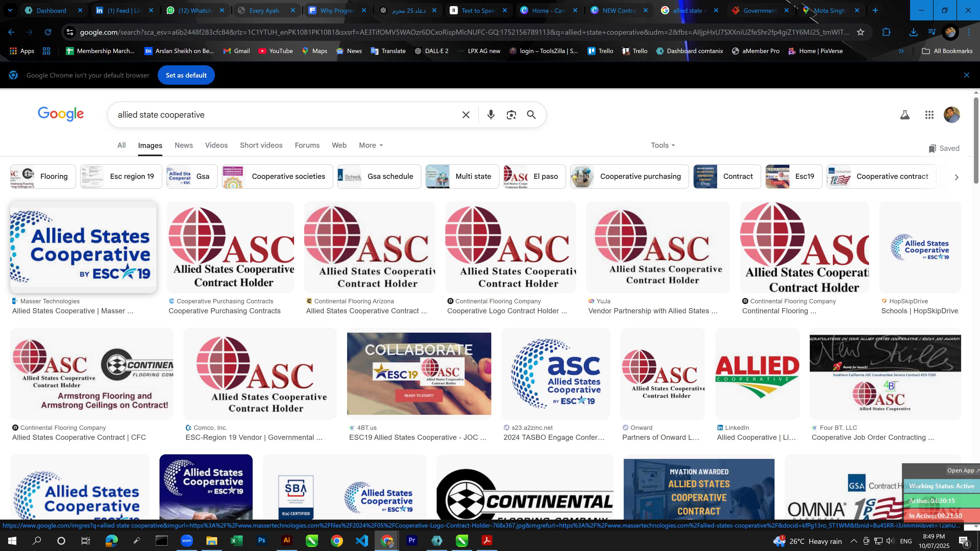This screenshot has height=551, width=980.
Task: Open Search by image camera icon
Action: click(x=511, y=115)
